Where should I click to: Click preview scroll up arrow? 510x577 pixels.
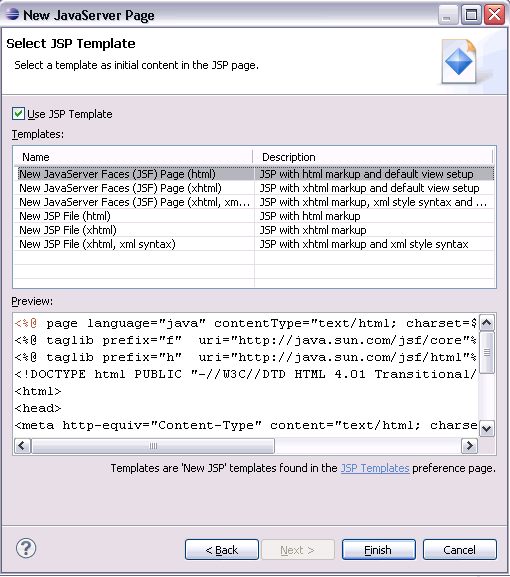click(x=486, y=323)
